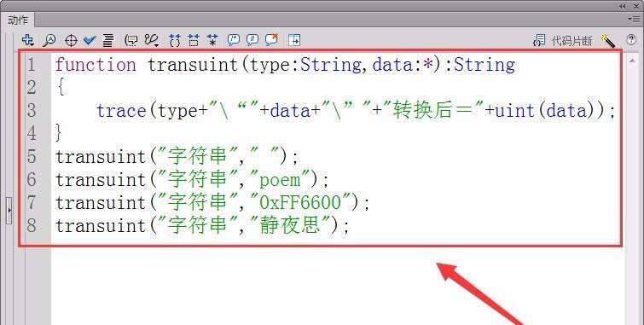Screen dimensions: 644x325
Task: Open the debug options icon
Action: click(x=152, y=40)
